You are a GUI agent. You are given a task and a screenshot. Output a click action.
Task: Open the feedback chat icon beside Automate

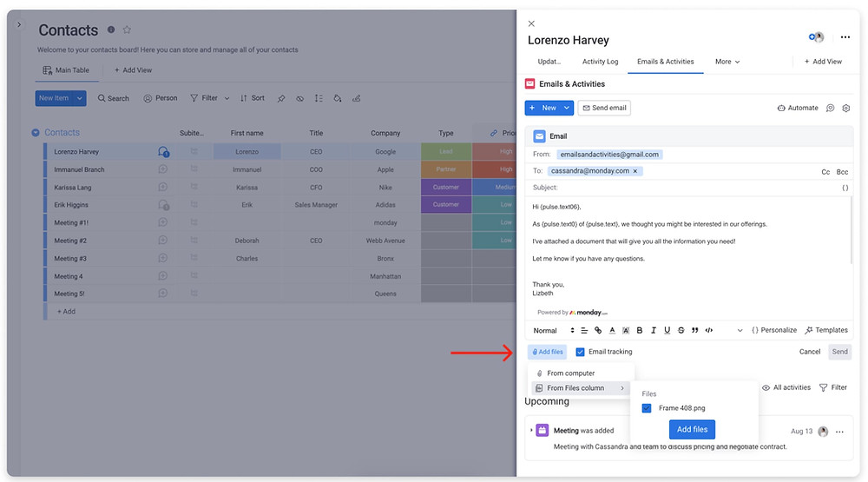click(x=830, y=108)
